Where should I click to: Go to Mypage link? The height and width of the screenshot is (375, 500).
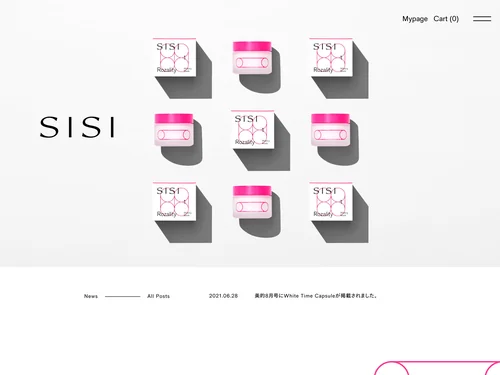[x=415, y=19]
